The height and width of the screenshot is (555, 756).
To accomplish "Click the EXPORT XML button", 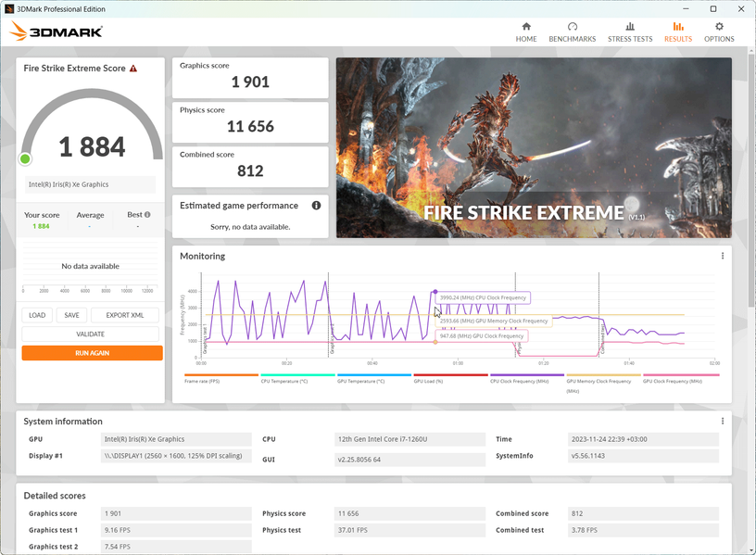I will (125, 315).
